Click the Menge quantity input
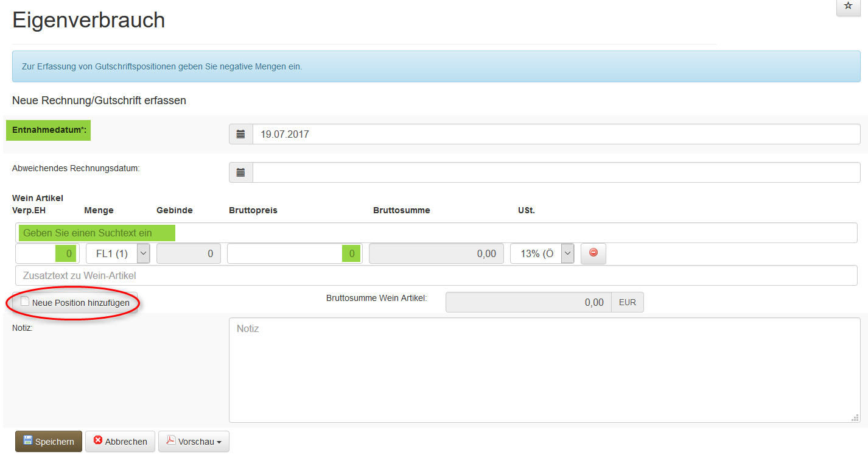The height and width of the screenshot is (463, 868). pyautogui.click(x=47, y=253)
